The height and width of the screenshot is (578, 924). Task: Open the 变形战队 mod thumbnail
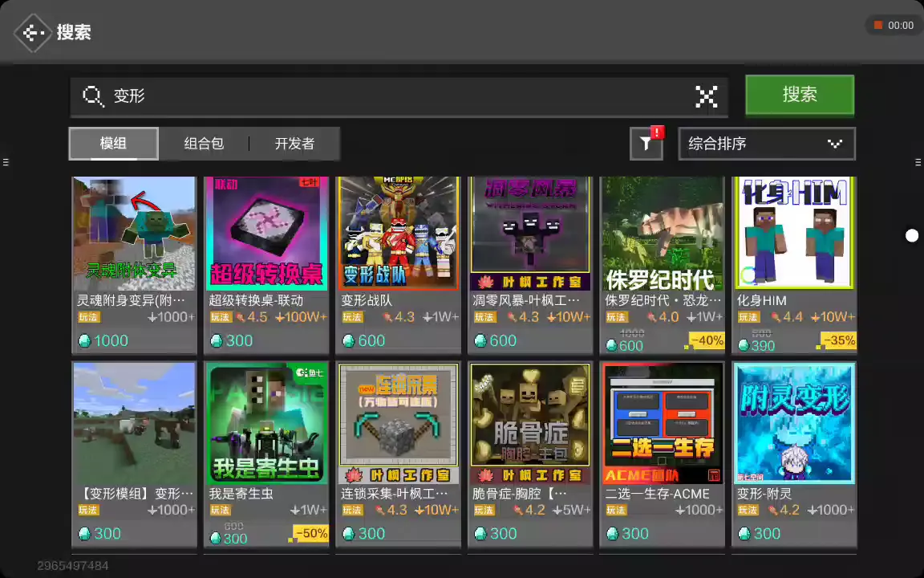[399, 233]
